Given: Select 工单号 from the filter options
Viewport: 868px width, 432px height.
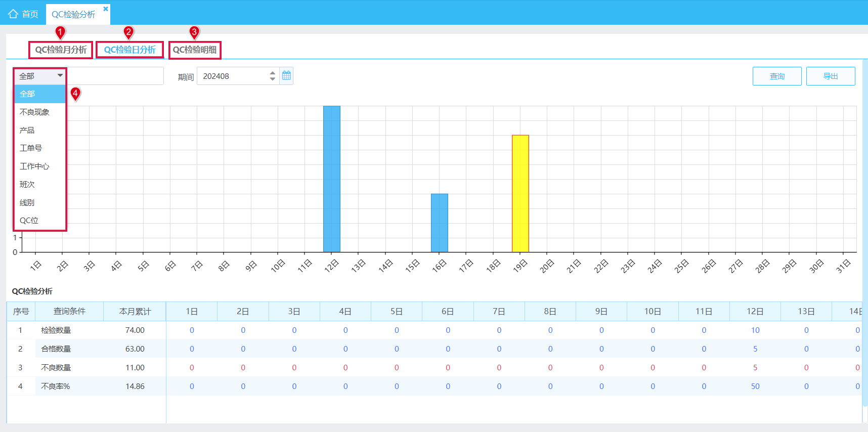Looking at the screenshot, I should (x=40, y=148).
